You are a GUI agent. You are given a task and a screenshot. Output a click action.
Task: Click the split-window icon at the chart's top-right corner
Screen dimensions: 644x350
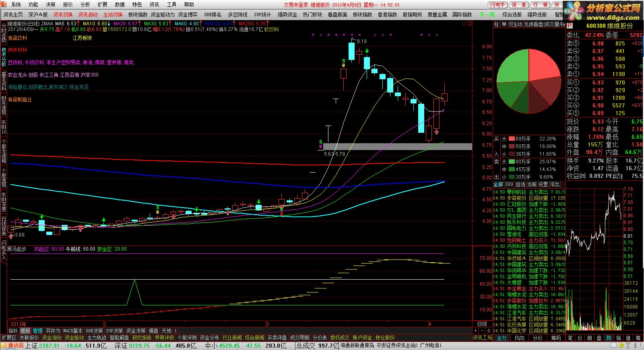pyautogui.click(x=469, y=24)
